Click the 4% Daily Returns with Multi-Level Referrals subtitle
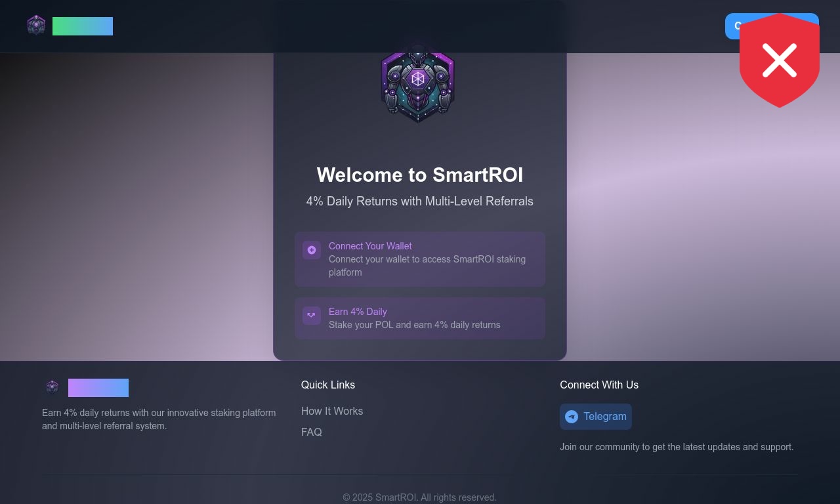The width and height of the screenshot is (840, 504). click(x=420, y=201)
